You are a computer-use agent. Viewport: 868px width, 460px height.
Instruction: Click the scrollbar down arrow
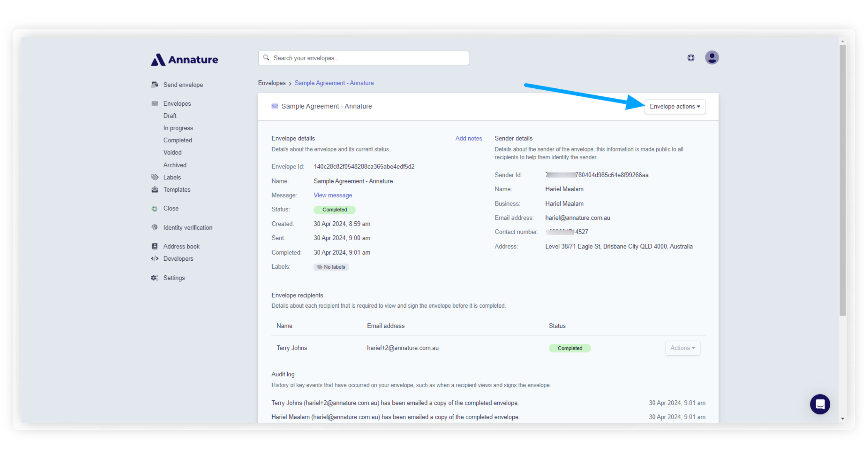coord(842,419)
